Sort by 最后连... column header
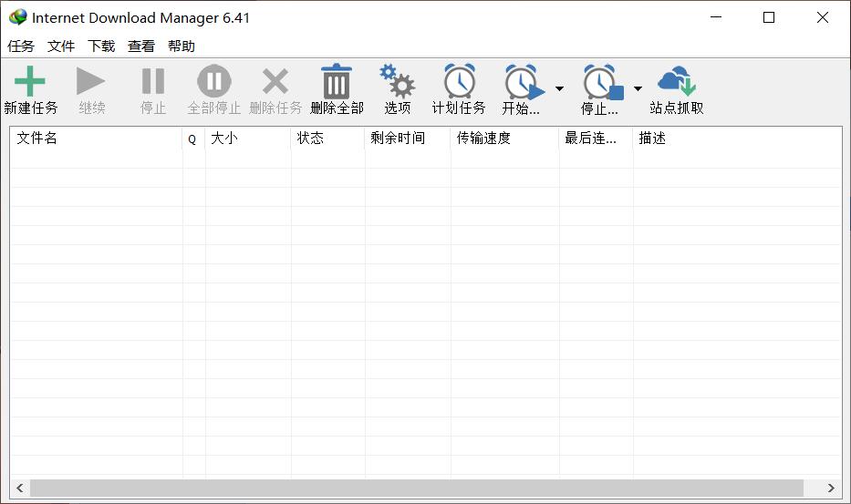 tap(596, 139)
